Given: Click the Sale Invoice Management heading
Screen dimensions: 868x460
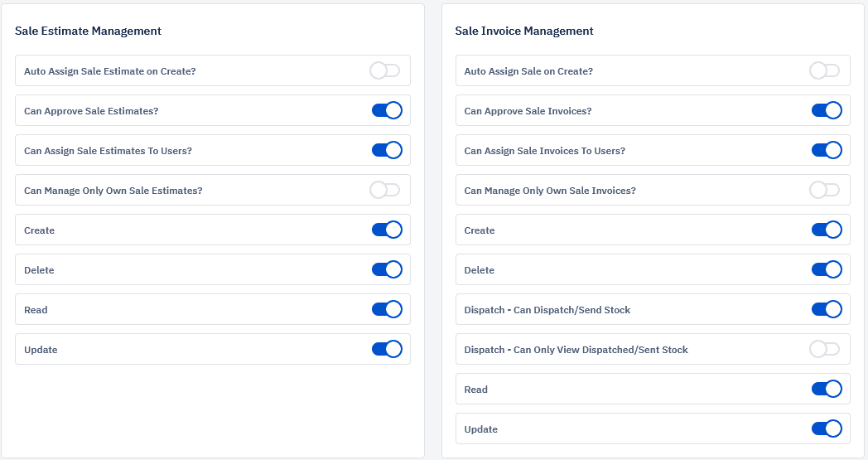Looking at the screenshot, I should click(524, 31).
